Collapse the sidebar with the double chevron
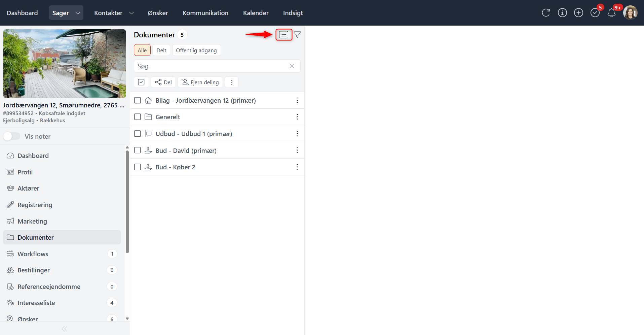 65,329
